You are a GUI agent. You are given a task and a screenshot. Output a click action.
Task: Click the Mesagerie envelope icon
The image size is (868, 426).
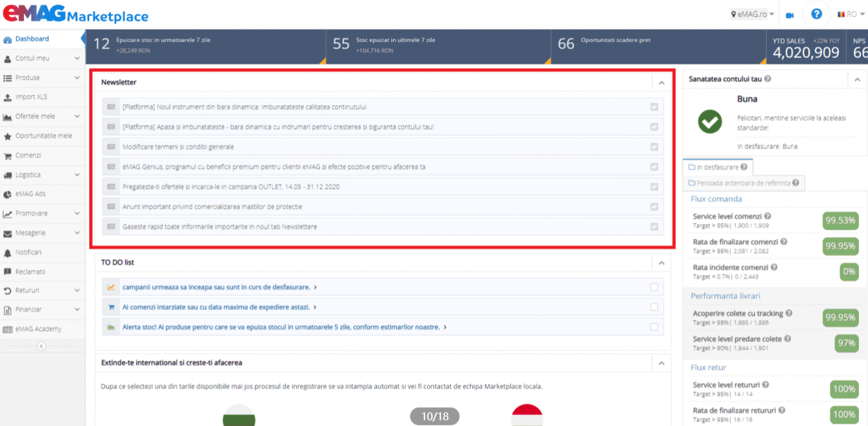pyautogui.click(x=7, y=233)
